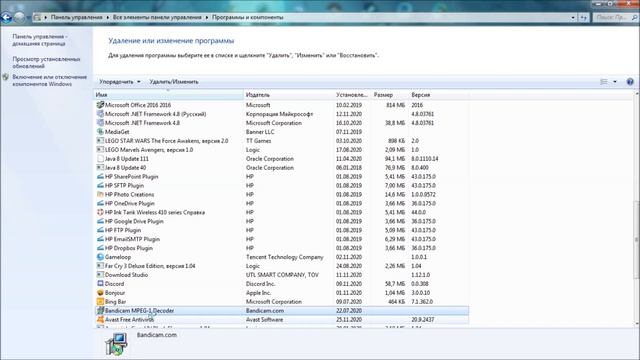Click the Discord icon

pyautogui.click(x=100, y=284)
